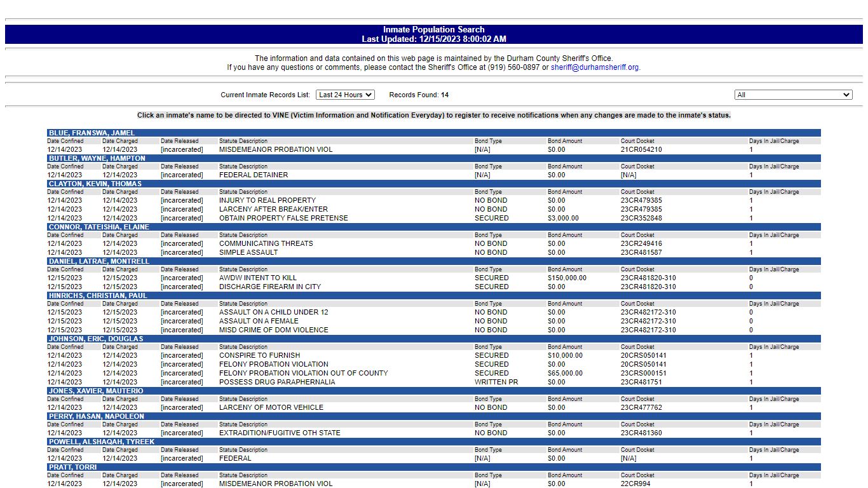Select OBTAIN PROPERTY FALSE PRETENSE charge
Viewport: 868px width, 488px height.
click(x=283, y=218)
